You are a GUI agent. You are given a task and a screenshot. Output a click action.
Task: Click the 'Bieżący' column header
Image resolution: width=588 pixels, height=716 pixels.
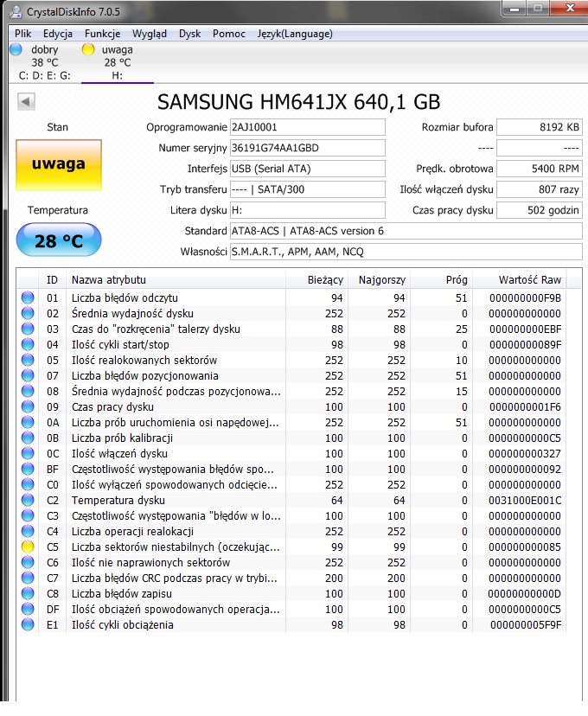pos(316,279)
